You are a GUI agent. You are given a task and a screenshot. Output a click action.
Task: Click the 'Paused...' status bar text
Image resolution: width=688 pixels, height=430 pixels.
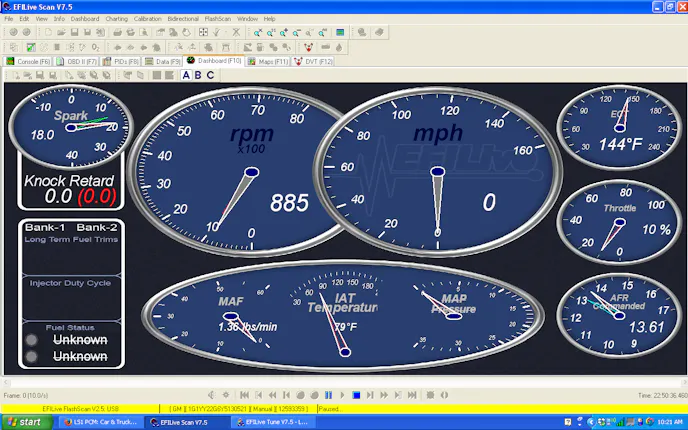[x=330, y=409]
